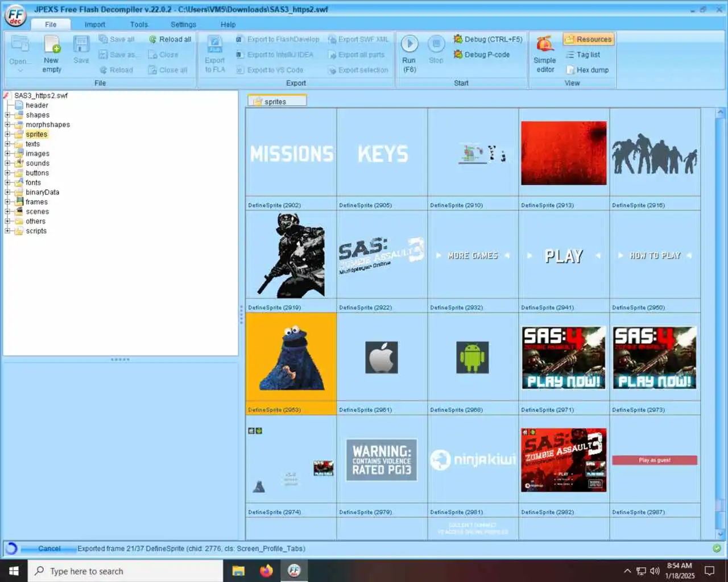The width and height of the screenshot is (728, 582).
Task: Click Export to IntelliJ IDEA
Action: [274, 55]
